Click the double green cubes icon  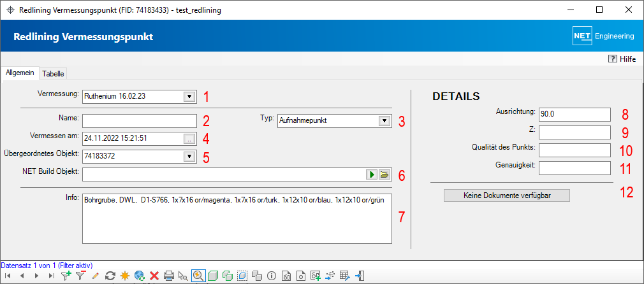click(228, 276)
